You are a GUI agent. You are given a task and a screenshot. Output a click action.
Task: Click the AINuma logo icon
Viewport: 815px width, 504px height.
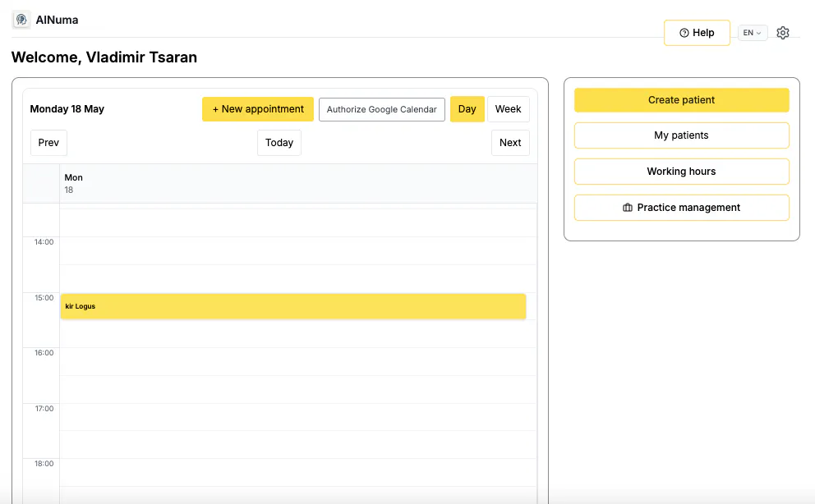click(21, 20)
